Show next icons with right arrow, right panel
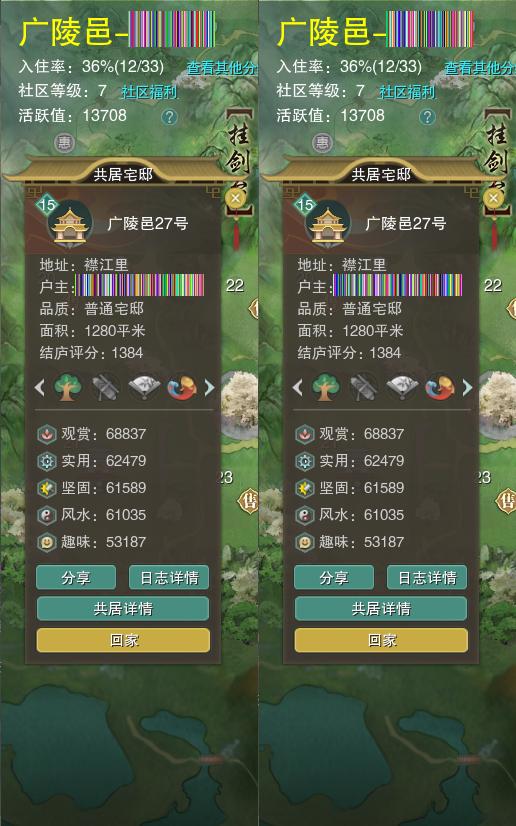Screen dimensions: 516x826 point(467,388)
